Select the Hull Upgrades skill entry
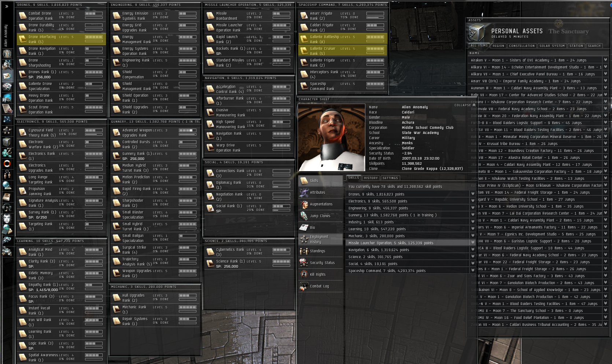 tap(155, 298)
